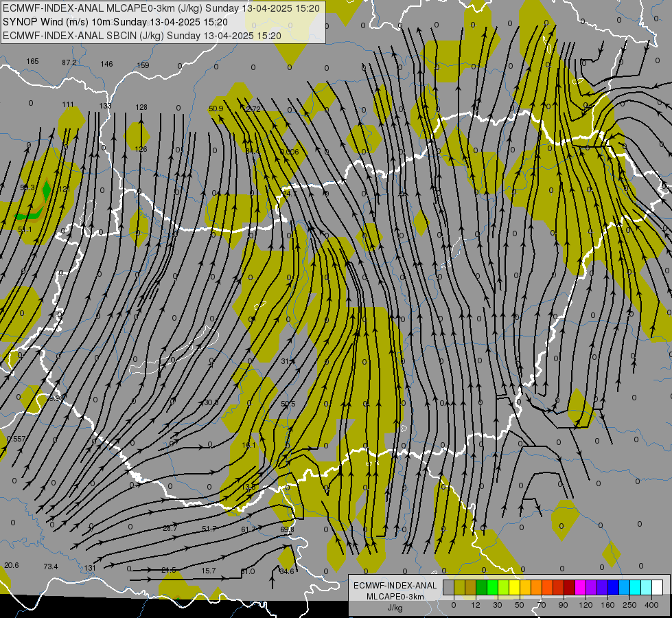Click the map value 131
This screenshot has height=618, width=672.
click(x=89, y=568)
